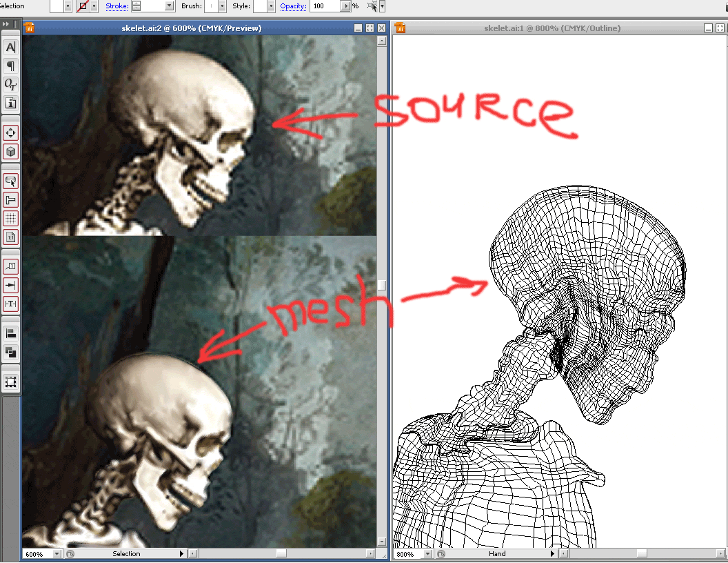Viewport: 728px width, 563px height.
Task: Maximize the skelet.ai:1 document window
Action: pos(720,28)
